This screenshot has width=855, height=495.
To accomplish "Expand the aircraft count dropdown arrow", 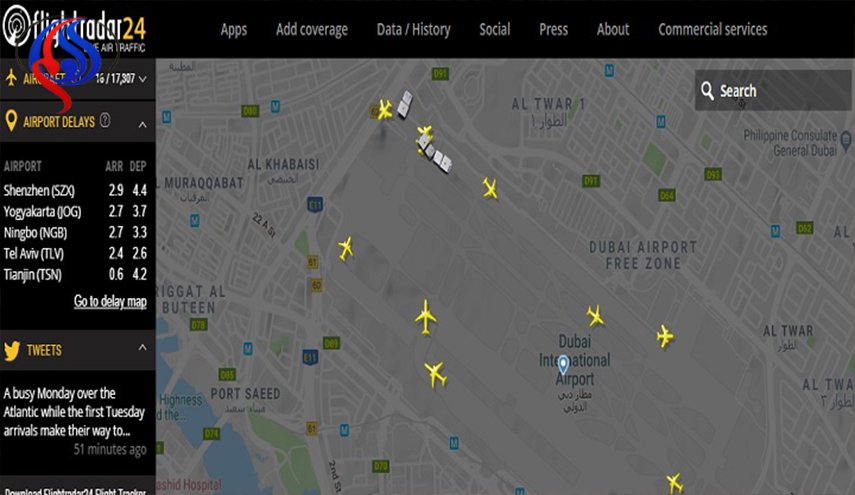I will [x=142, y=79].
